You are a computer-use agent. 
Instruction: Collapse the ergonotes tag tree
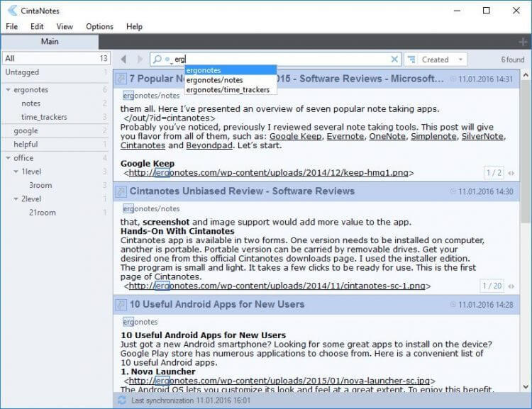tap(8, 90)
